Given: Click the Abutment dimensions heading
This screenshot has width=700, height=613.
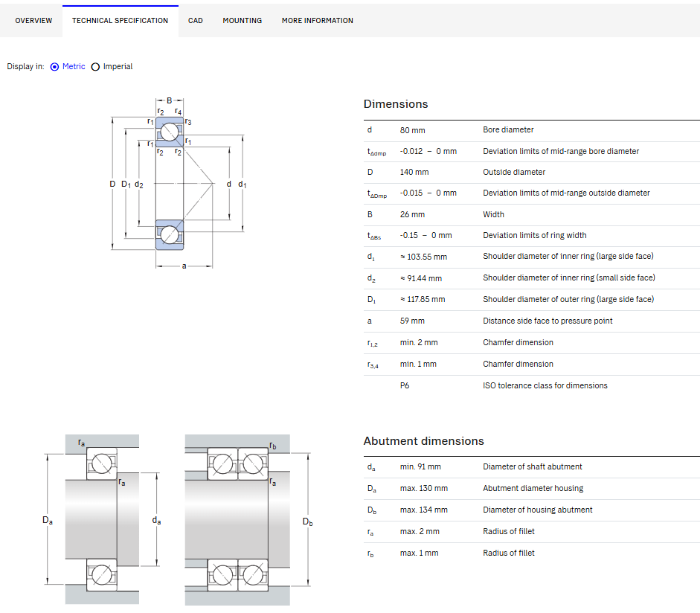Looking at the screenshot, I should click(x=424, y=441).
